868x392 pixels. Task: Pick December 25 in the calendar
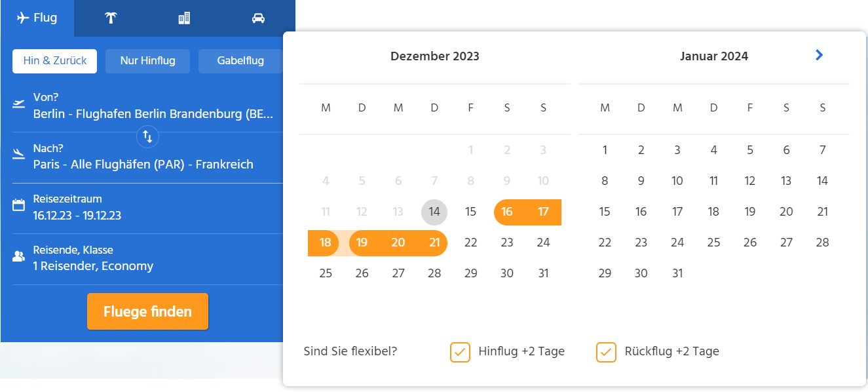point(326,273)
